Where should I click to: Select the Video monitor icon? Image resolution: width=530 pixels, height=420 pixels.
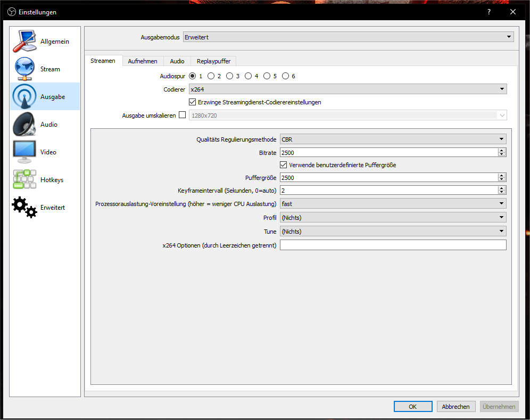pos(24,152)
